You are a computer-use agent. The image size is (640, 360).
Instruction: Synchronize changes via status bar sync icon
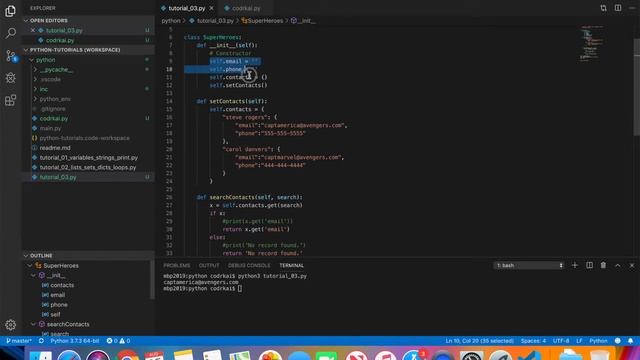[x=41, y=341]
